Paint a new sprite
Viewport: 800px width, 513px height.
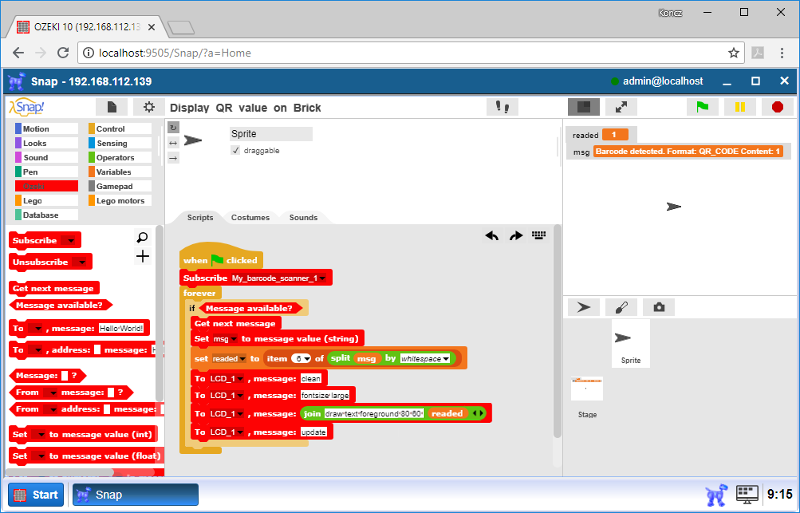(x=621, y=307)
